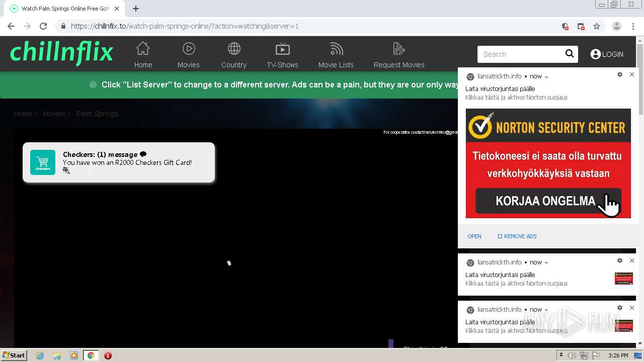Expand the third notification chevron
The height and width of the screenshot is (362, 644).
[546, 310]
